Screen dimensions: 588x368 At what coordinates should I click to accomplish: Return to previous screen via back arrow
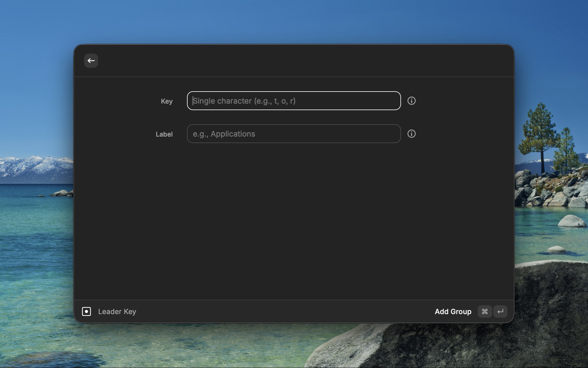(x=91, y=61)
